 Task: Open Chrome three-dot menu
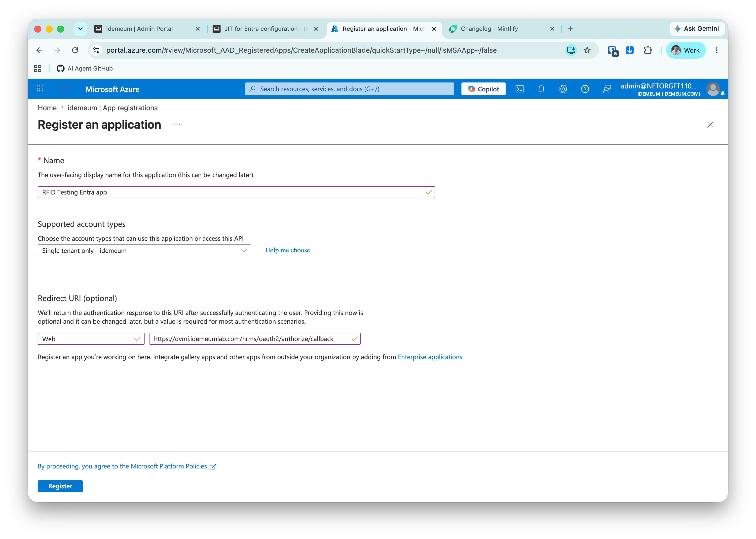[717, 50]
